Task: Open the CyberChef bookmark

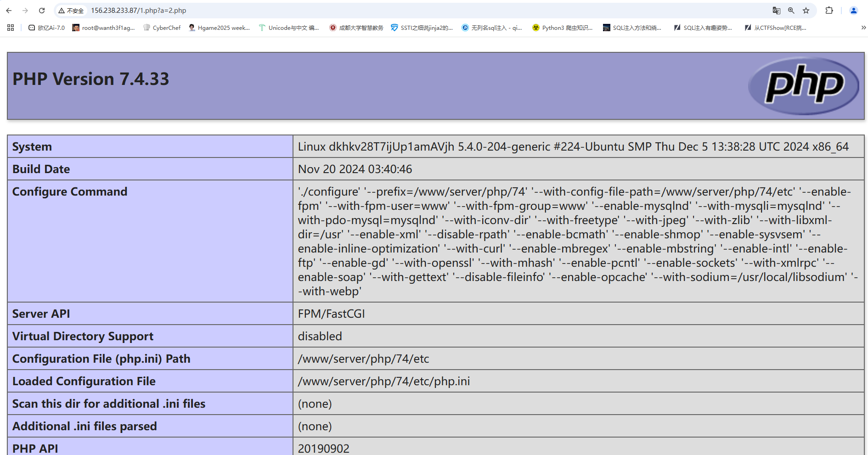Action: (162, 28)
